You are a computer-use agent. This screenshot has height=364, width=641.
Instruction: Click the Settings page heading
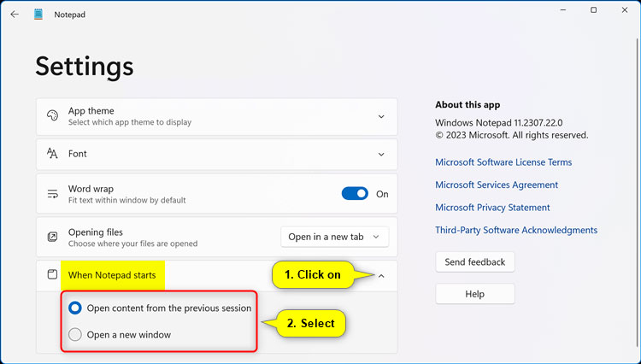tap(85, 67)
